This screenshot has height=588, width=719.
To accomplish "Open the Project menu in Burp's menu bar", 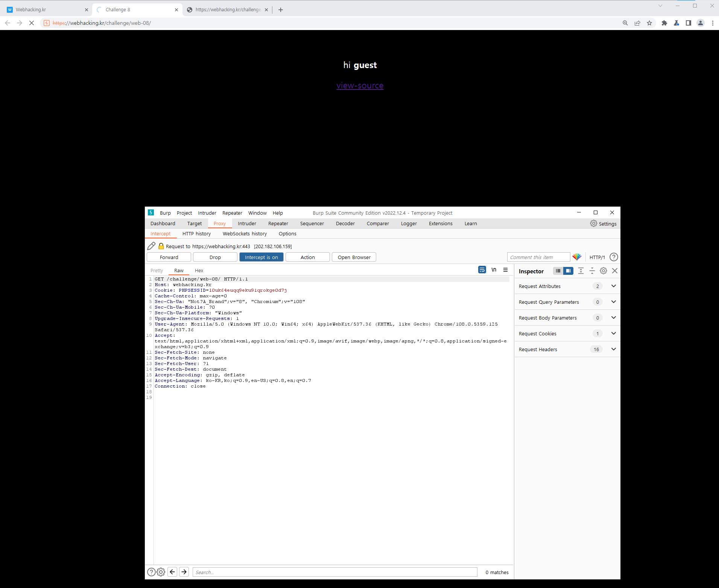I will (184, 213).
